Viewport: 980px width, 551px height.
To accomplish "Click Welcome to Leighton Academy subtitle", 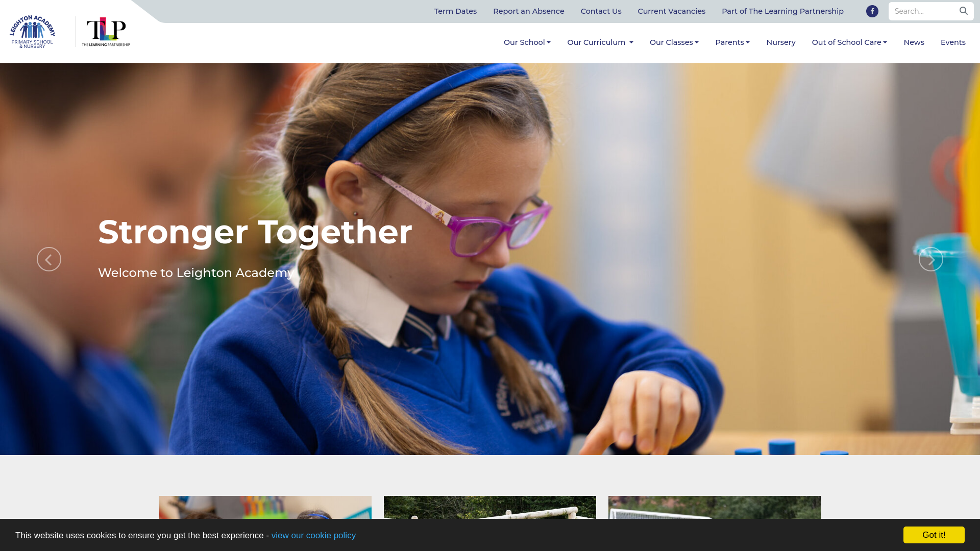I will click(195, 273).
